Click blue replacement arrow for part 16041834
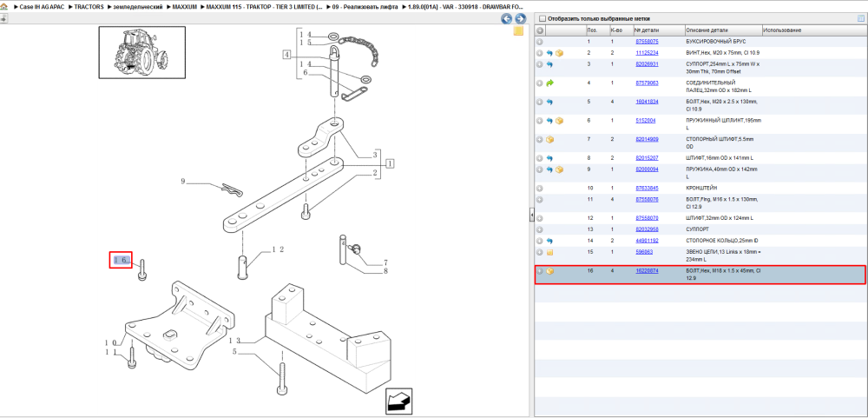The height and width of the screenshot is (418, 868). (549, 102)
